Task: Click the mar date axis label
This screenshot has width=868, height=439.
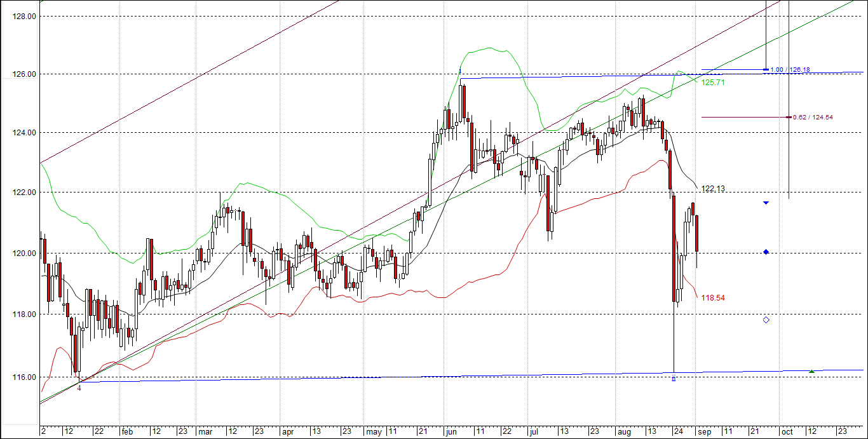Action: pyautogui.click(x=205, y=431)
